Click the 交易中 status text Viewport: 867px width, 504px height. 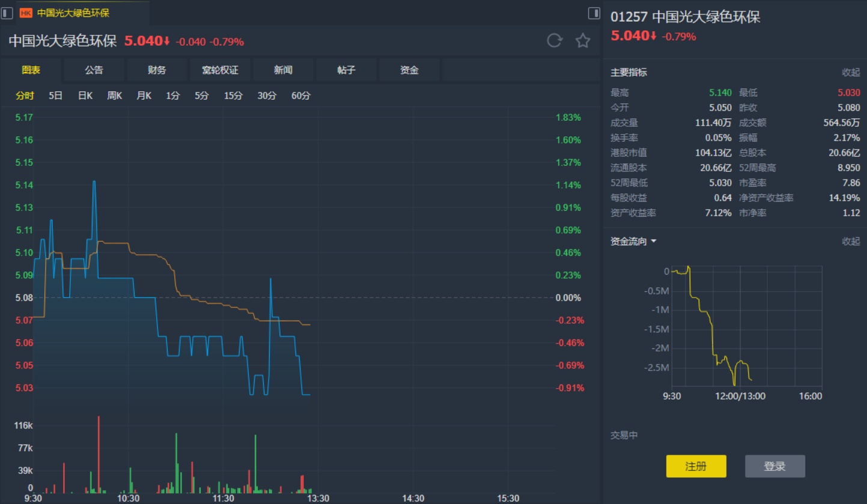point(624,436)
